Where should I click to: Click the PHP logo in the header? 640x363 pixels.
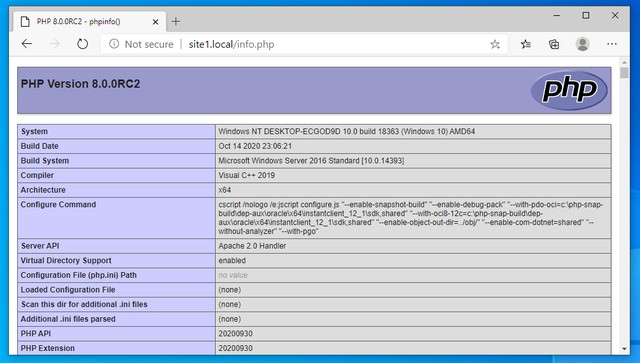click(569, 90)
